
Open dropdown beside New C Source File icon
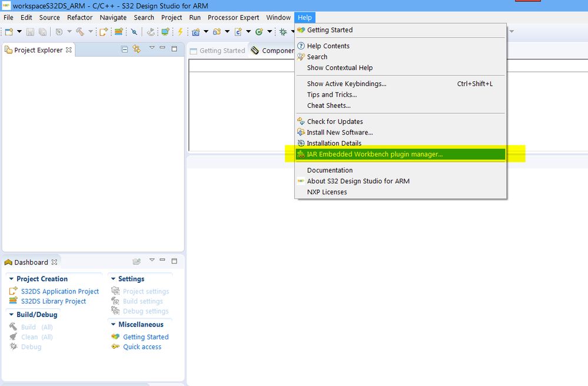tap(248, 32)
